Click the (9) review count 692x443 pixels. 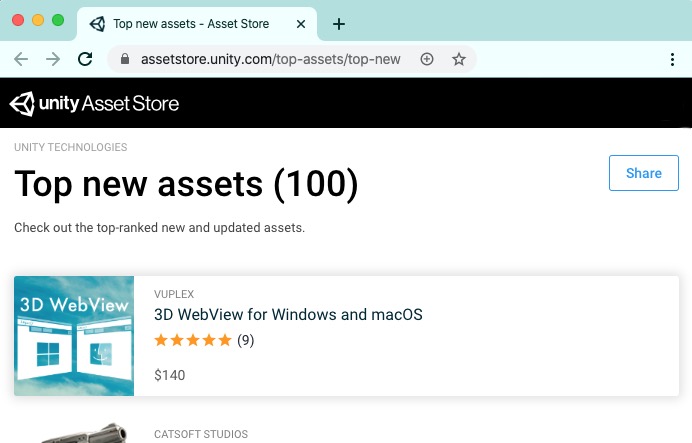245,340
